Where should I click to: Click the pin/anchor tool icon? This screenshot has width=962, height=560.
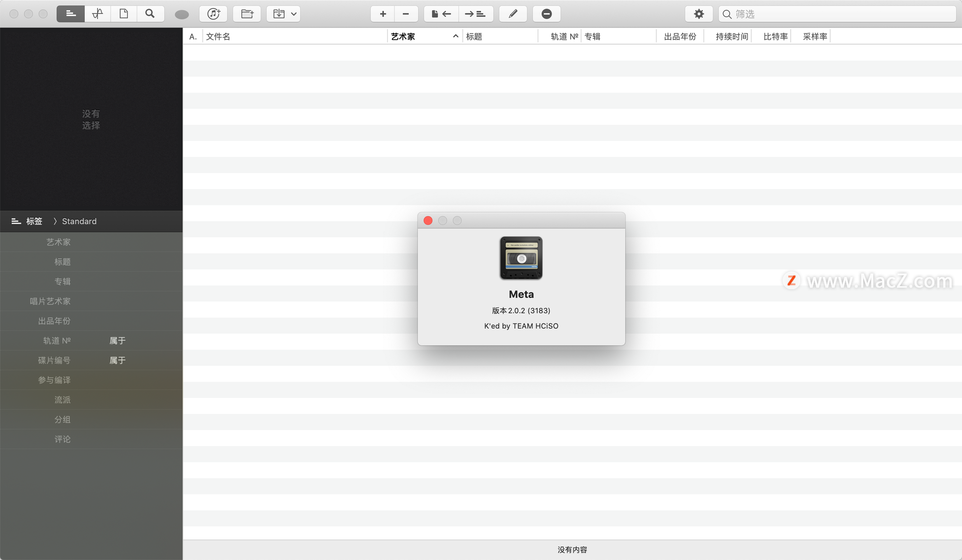click(x=97, y=14)
